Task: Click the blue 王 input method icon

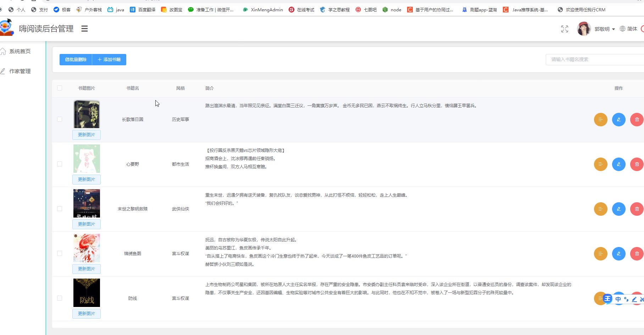Action: pyautogui.click(x=607, y=299)
